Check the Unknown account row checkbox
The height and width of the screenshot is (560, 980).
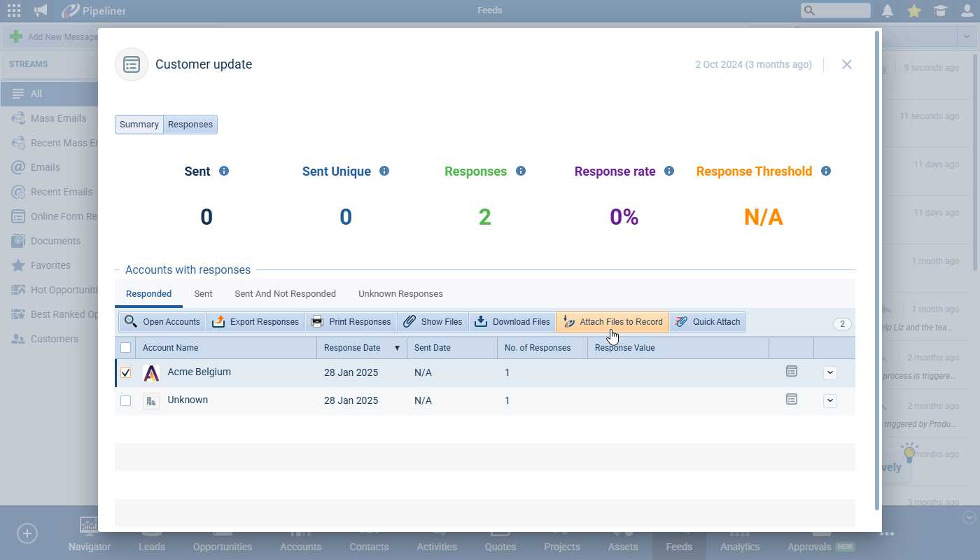click(126, 401)
